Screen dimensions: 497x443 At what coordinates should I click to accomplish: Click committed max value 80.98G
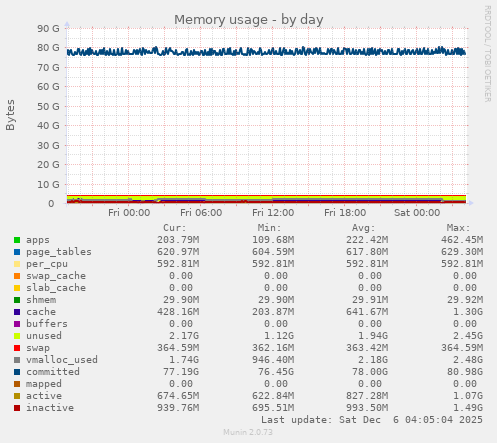pyautogui.click(x=465, y=372)
